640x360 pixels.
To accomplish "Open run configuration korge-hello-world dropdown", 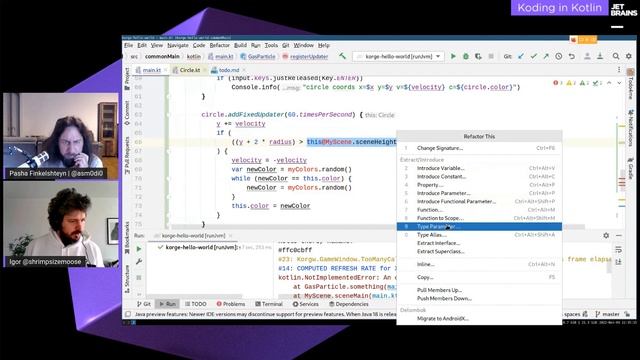I will pos(398,56).
